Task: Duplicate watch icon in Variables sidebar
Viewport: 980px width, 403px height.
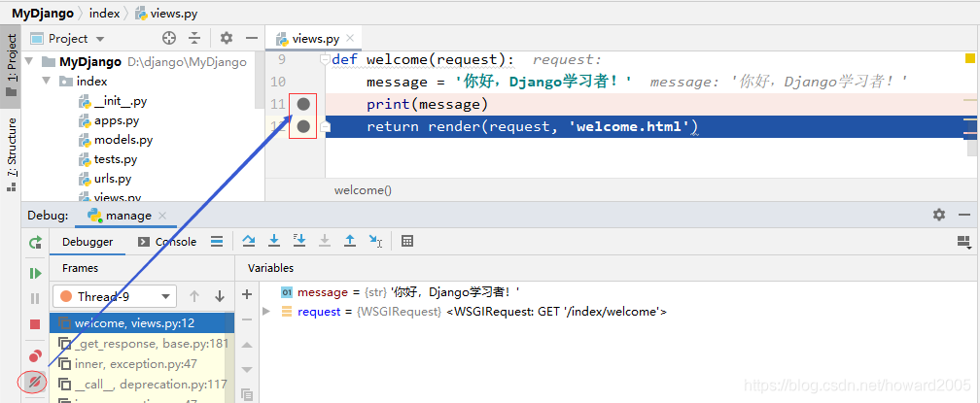Action: pos(247,394)
